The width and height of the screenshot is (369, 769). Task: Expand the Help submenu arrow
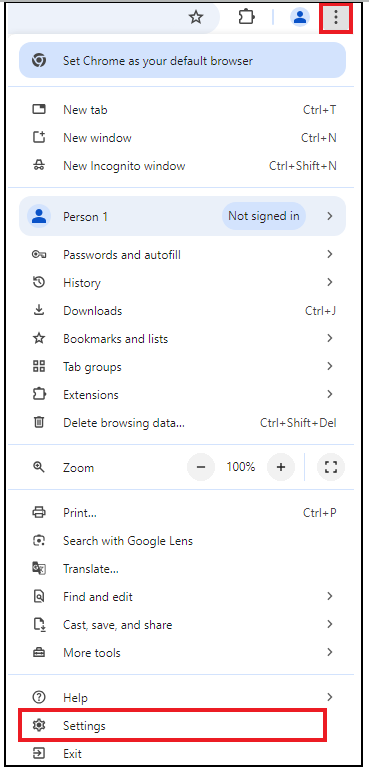[330, 697]
